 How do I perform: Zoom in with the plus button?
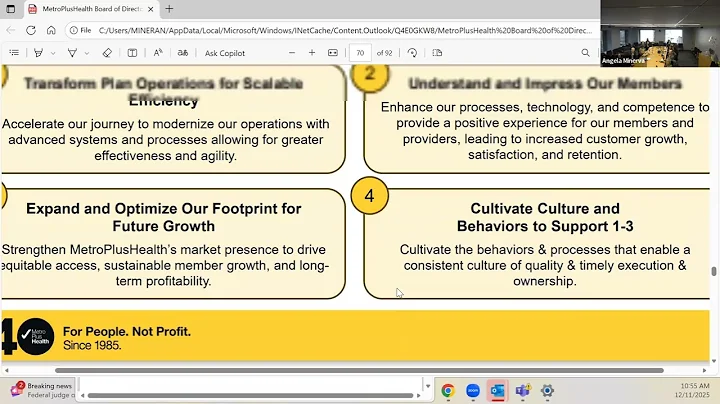click(x=312, y=53)
